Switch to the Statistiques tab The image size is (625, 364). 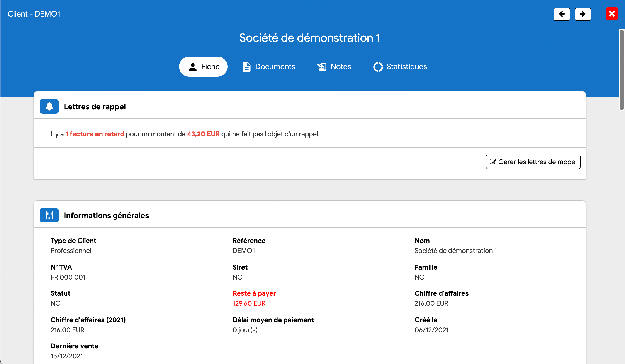399,67
